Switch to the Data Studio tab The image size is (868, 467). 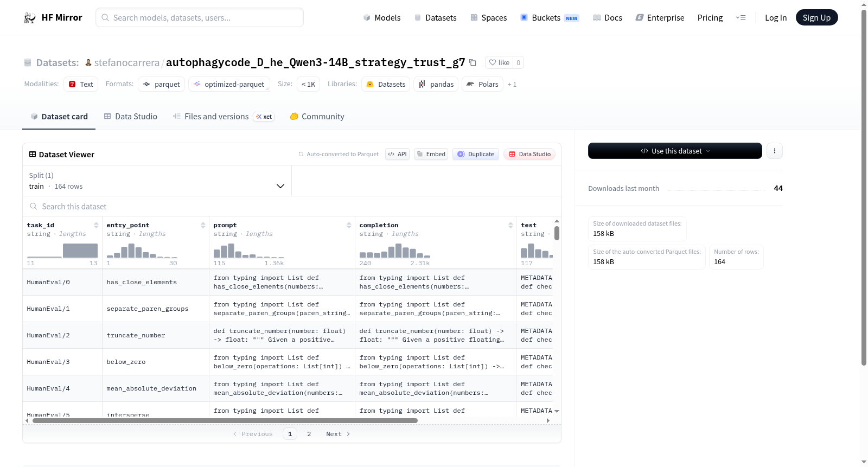pos(131,117)
